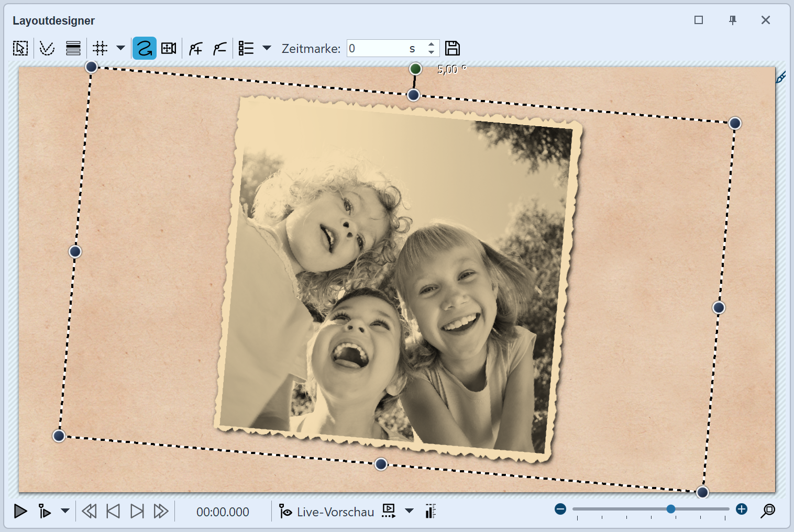
Task: Click the camera pan/zoom icon
Action: pyautogui.click(x=168, y=48)
